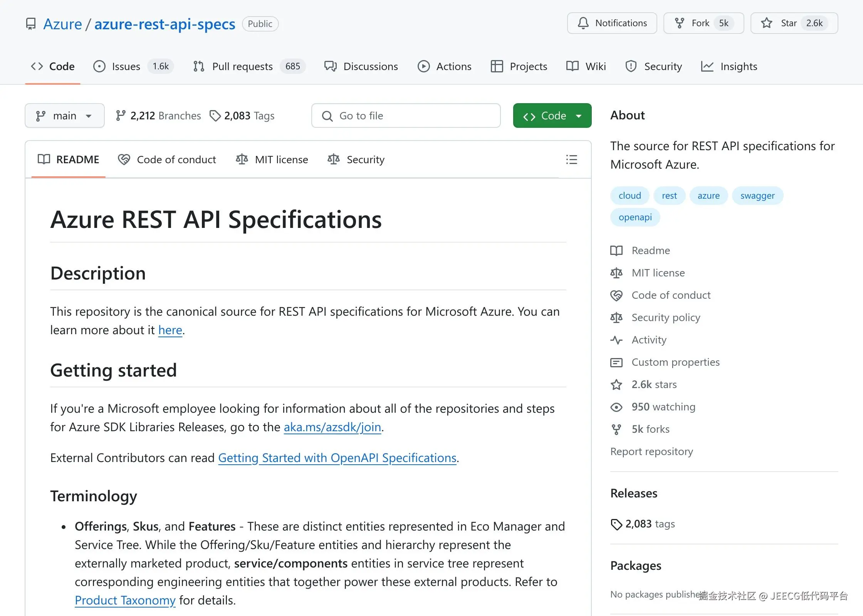
Task: Click the pulse icon beside Activity
Action: 616,340
